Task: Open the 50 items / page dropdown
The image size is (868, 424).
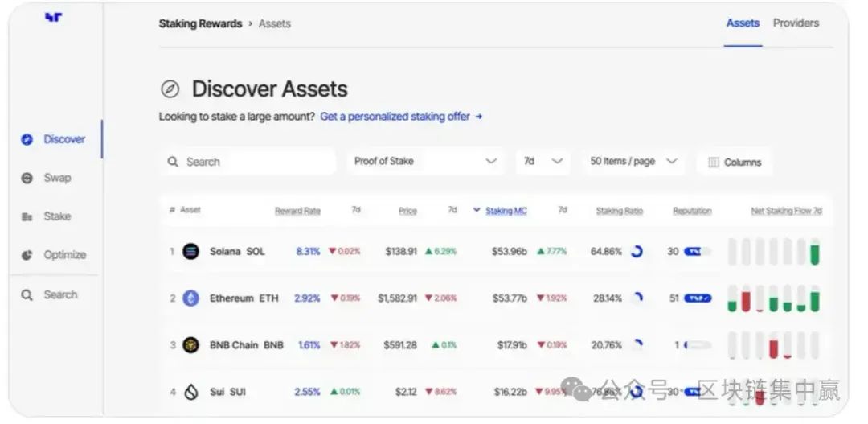Action: (x=633, y=161)
